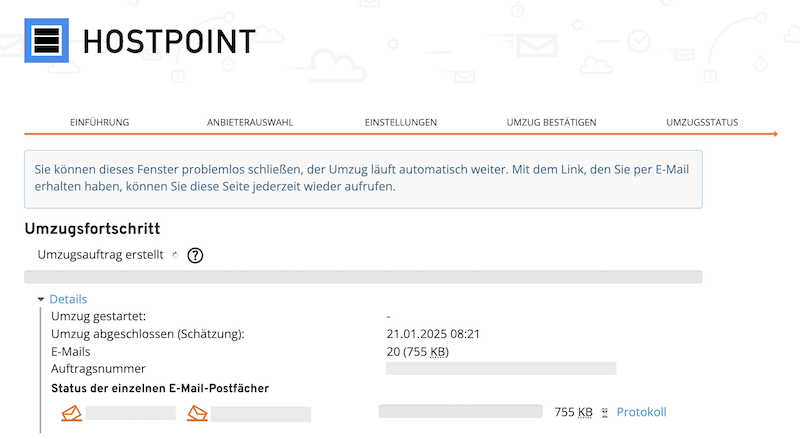Click the redacted Auftragsnummer value
Viewport: 800px width, 439px height.
coord(501,369)
